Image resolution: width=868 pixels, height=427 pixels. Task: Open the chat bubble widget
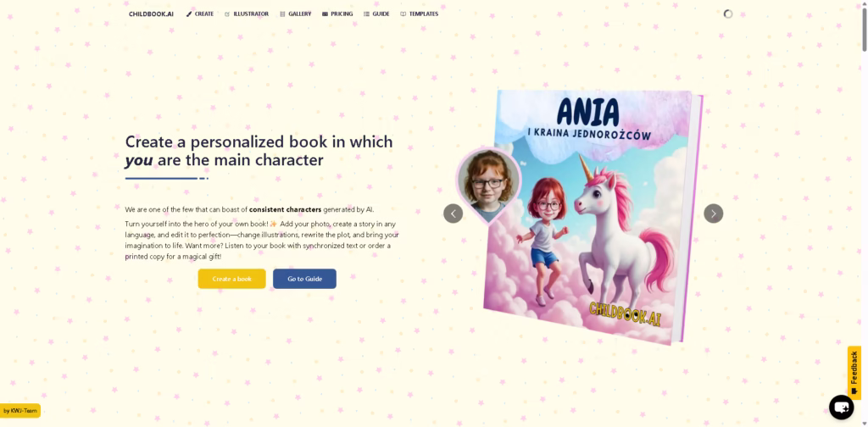tap(841, 408)
